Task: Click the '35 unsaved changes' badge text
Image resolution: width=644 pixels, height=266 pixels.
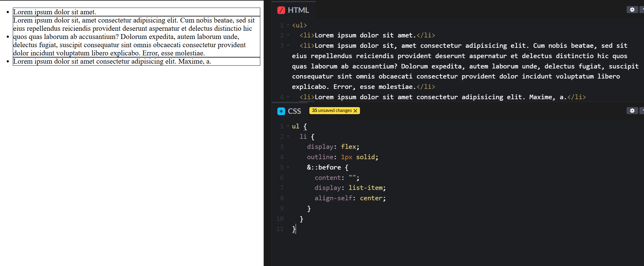Action: 332,110
